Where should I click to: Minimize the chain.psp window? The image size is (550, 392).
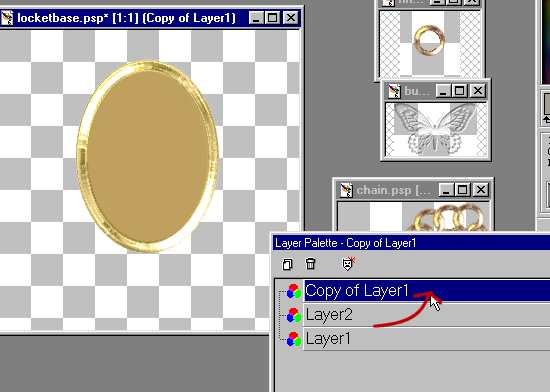click(x=446, y=190)
